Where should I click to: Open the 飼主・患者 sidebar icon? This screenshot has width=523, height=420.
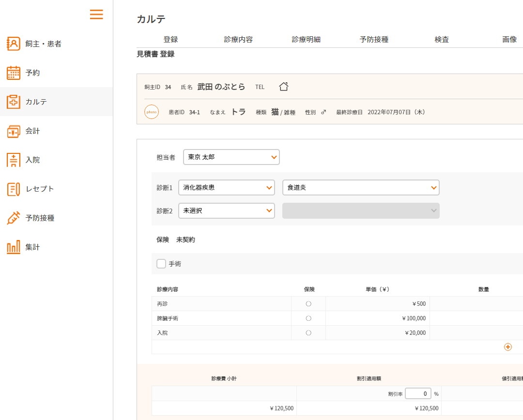pyautogui.click(x=14, y=44)
